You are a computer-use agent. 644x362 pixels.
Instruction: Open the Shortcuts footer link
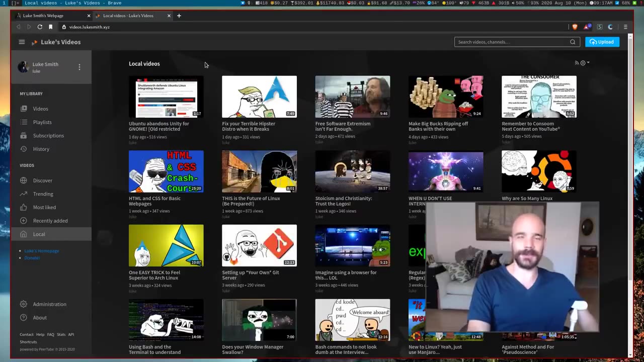(x=28, y=342)
